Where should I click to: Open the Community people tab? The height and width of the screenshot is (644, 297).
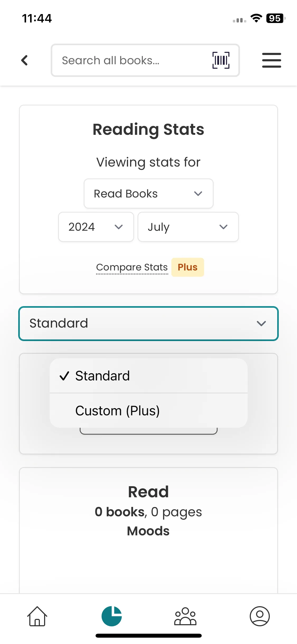(185, 616)
